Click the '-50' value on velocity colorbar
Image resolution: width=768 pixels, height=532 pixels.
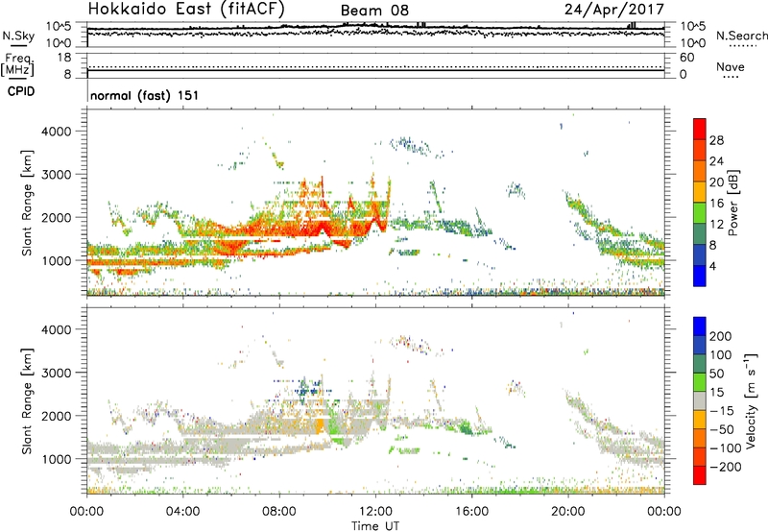722,429
